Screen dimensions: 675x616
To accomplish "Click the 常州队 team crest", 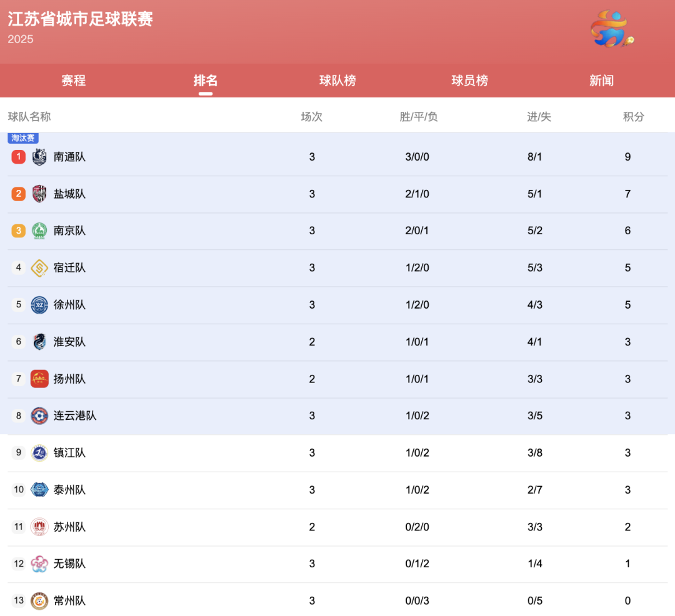I will 39,600.
